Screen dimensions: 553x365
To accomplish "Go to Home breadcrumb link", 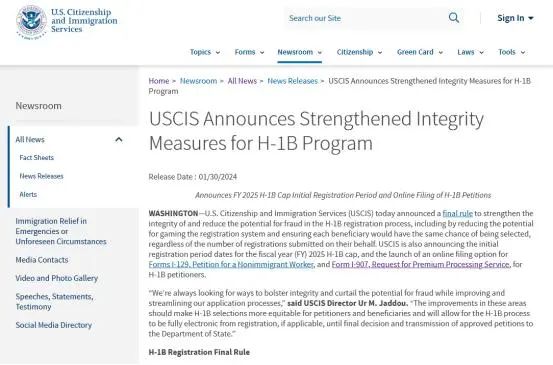I will pos(159,81).
